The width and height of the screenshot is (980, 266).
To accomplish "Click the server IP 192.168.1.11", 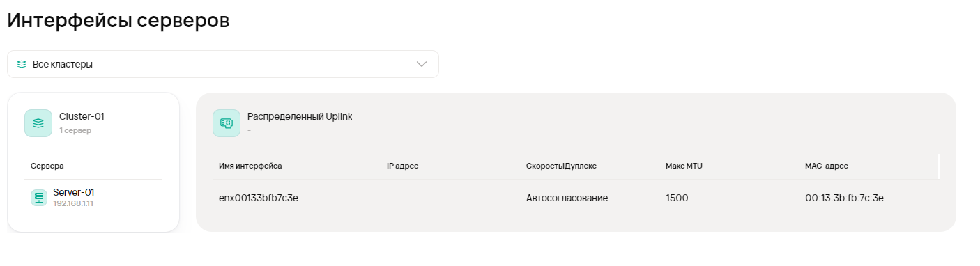I will [x=73, y=204].
